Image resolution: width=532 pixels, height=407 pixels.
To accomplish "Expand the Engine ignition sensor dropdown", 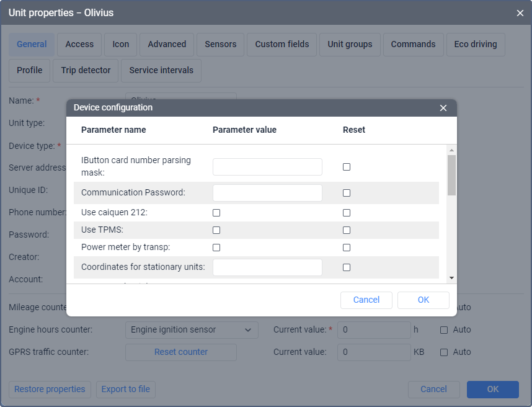I will (192, 330).
